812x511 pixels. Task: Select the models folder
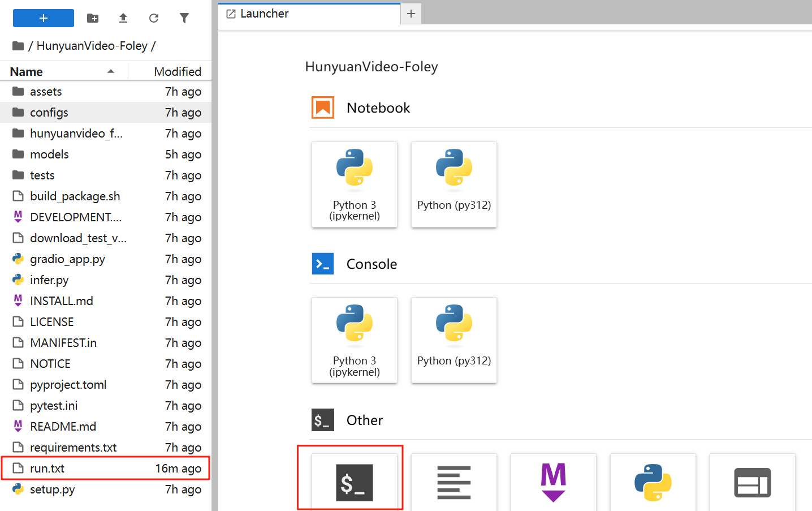(x=106, y=154)
